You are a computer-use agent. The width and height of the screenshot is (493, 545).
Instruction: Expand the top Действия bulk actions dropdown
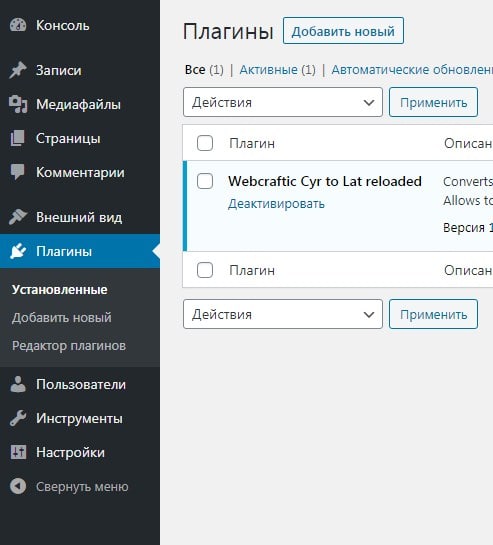coord(283,102)
